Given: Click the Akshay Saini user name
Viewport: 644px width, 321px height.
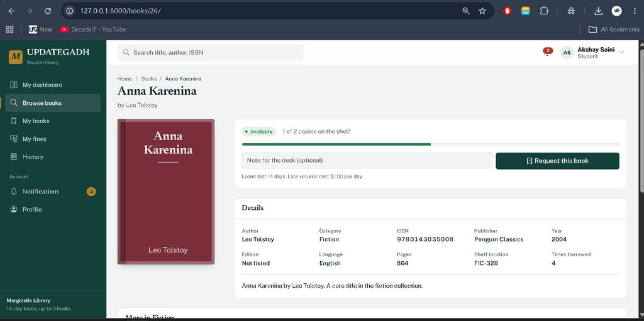Looking at the screenshot, I should coord(596,49).
